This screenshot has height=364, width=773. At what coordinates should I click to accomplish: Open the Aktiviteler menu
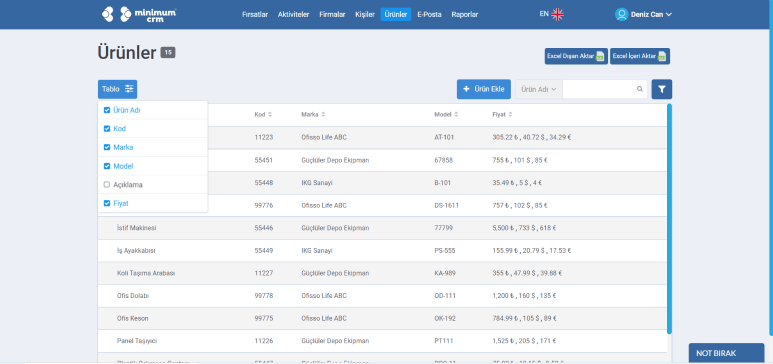coord(293,14)
